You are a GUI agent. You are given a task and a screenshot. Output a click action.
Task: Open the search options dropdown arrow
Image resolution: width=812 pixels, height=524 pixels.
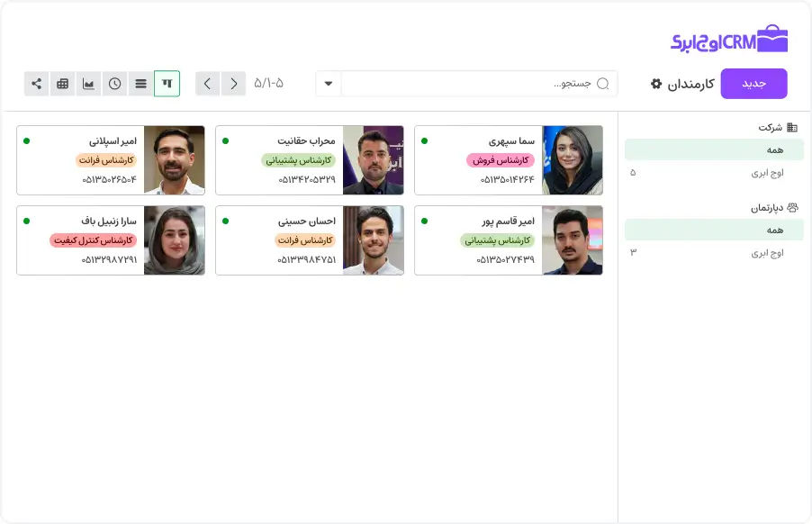coord(329,84)
